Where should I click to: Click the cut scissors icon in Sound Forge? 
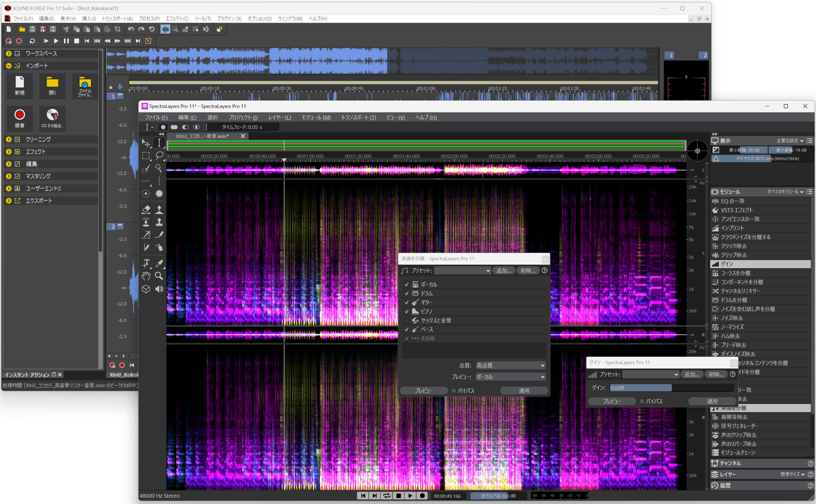[x=66, y=29]
